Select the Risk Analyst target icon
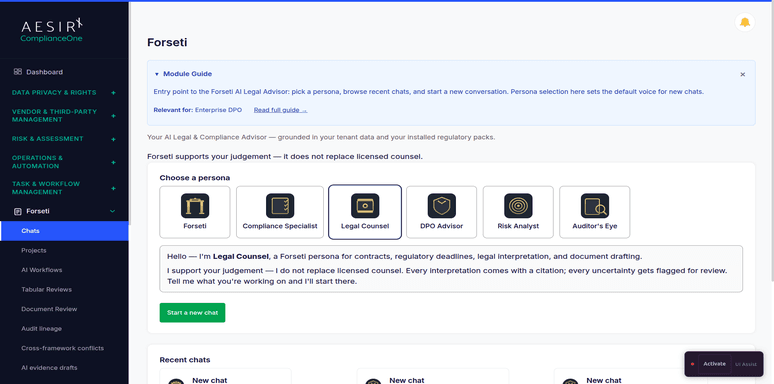The image size is (774, 384). (518, 206)
